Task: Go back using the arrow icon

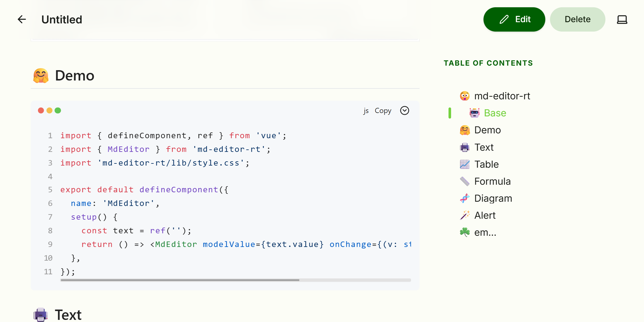Action: (22, 19)
